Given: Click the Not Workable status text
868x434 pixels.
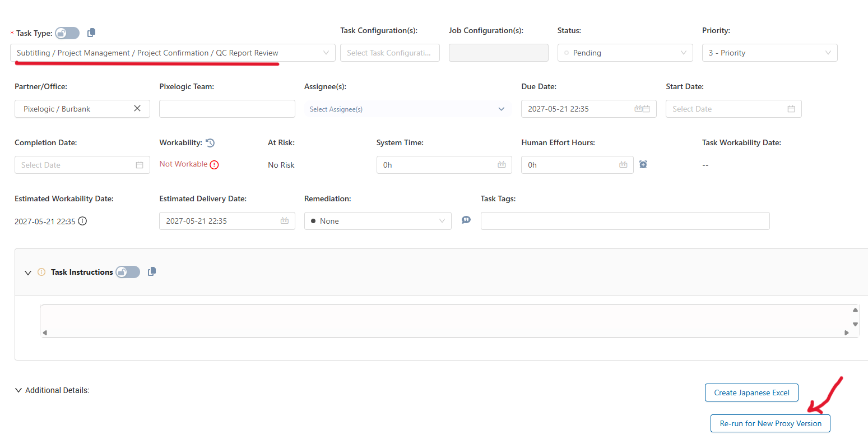Looking at the screenshot, I should tap(183, 164).
